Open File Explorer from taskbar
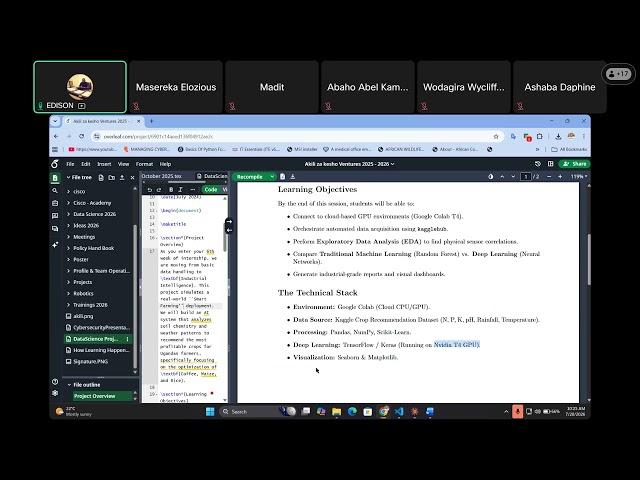 click(x=336, y=411)
